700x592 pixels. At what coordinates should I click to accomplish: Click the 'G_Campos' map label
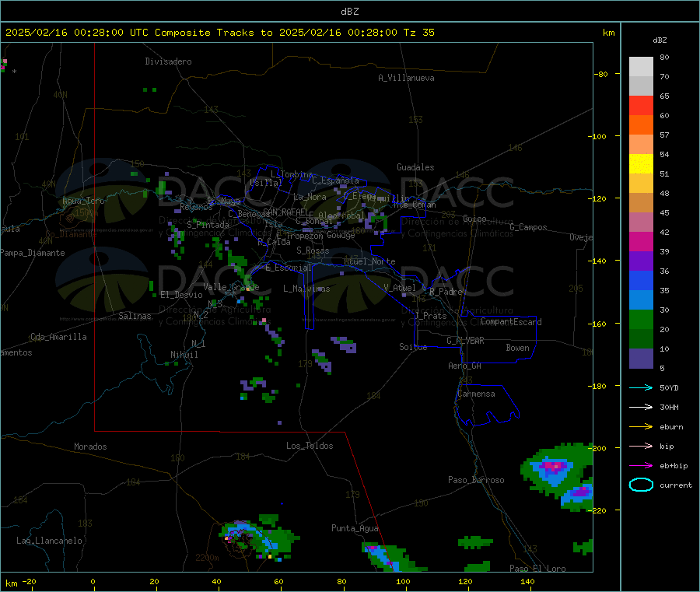pyautogui.click(x=528, y=227)
